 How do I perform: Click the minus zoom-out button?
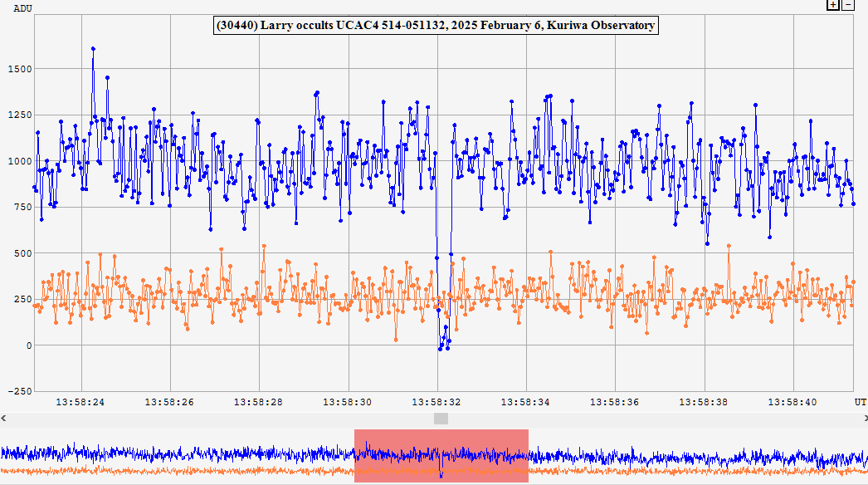(x=848, y=5)
